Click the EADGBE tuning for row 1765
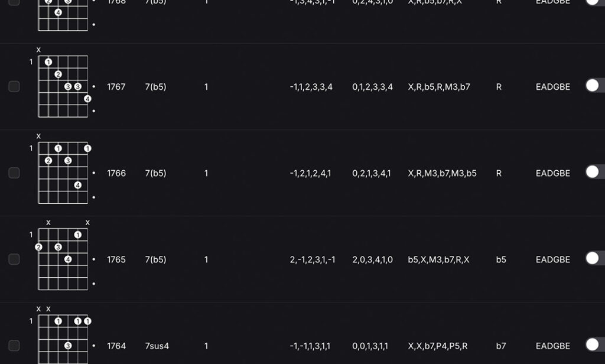The width and height of the screenshot is (605, 364). click(x=553, y=259)
